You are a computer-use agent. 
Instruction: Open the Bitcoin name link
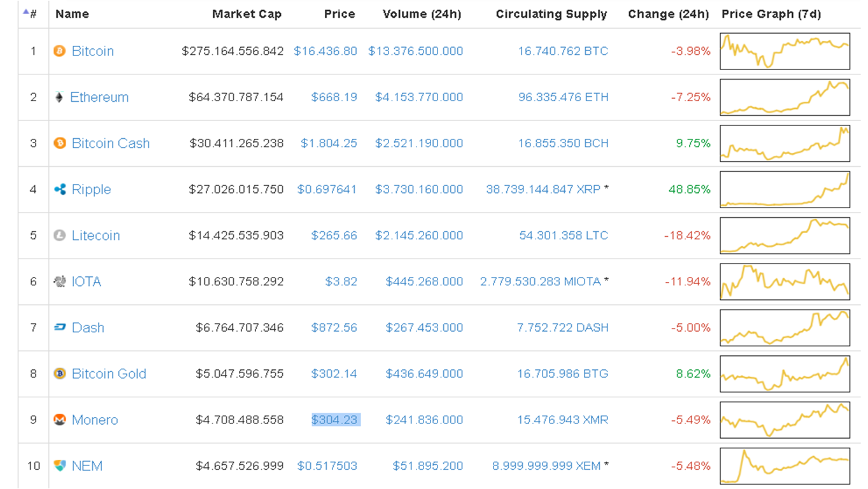coord(92,51)
